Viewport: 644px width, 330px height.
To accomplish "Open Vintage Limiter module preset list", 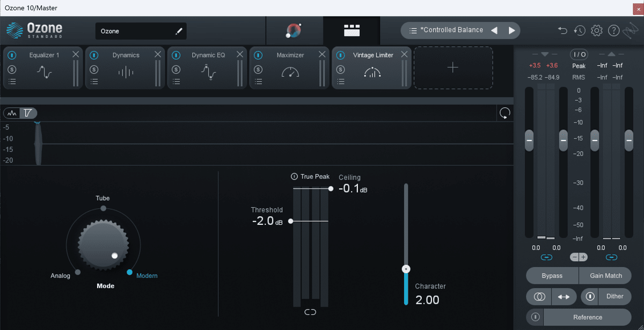I will (340, 82).
